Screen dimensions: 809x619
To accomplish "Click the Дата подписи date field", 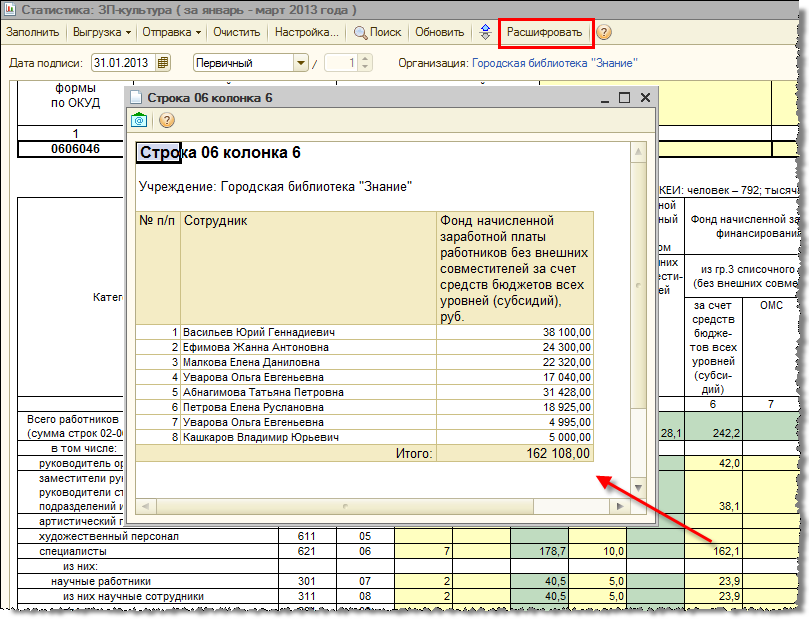I will [122, 63].
